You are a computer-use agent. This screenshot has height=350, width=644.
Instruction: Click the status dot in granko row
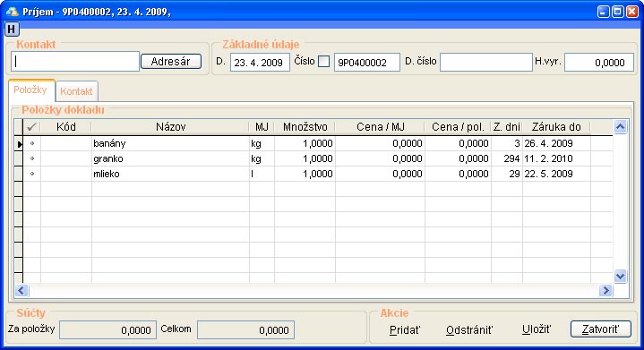(32, 158)
